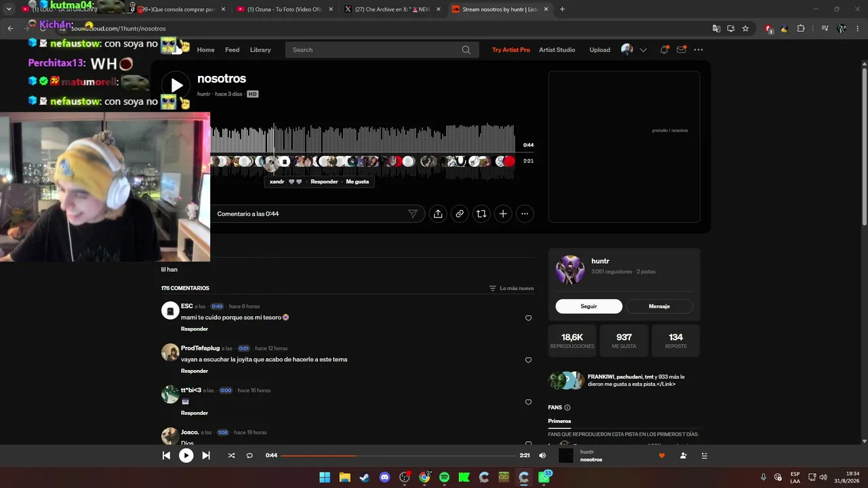Open the SoundCloud header three-dot menu
The image size is (868, 488).
pyautogui.click(x=698, y=49)
